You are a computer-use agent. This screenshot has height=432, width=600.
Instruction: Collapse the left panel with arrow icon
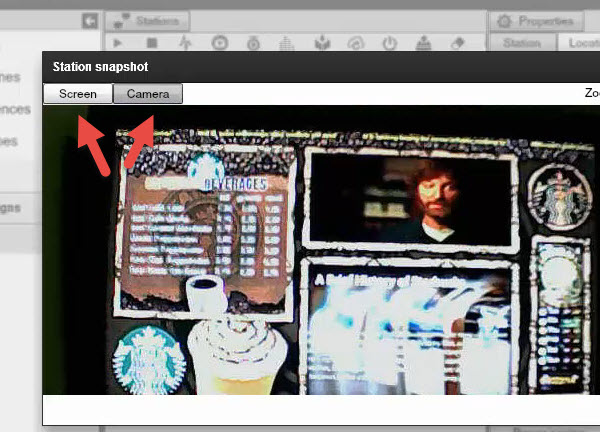coord(90,21)
